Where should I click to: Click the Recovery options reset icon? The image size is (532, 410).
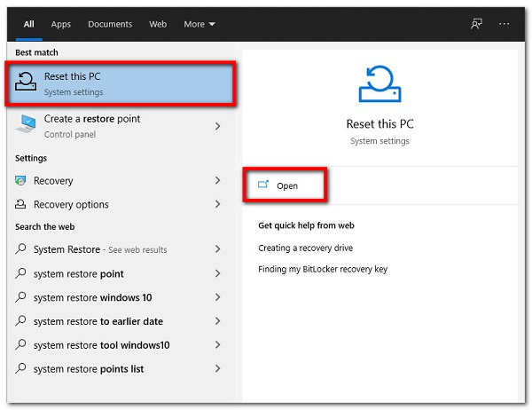(20, 204)
